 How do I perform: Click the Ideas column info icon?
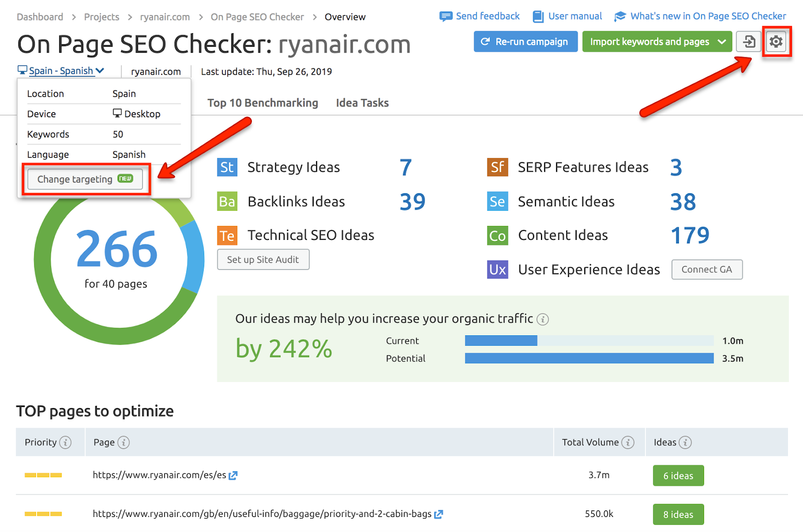(x=685, y=442)
